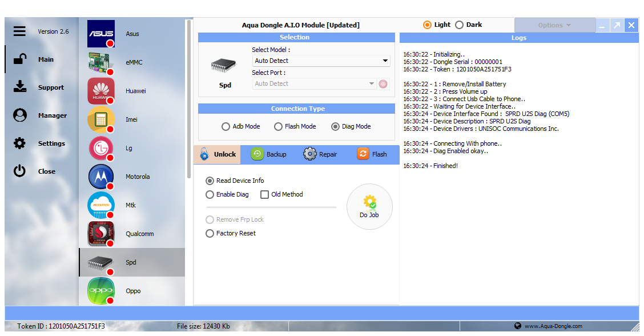Select the Qualcomm Snapdragon icon
The image size is (644, 336).
(101, 234)
